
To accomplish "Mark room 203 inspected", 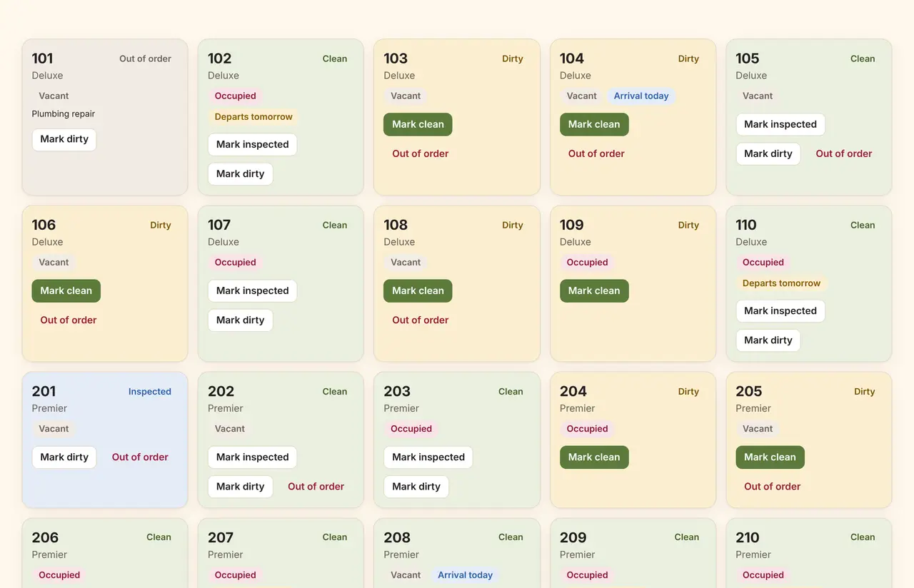I will [x=428, y=457].
